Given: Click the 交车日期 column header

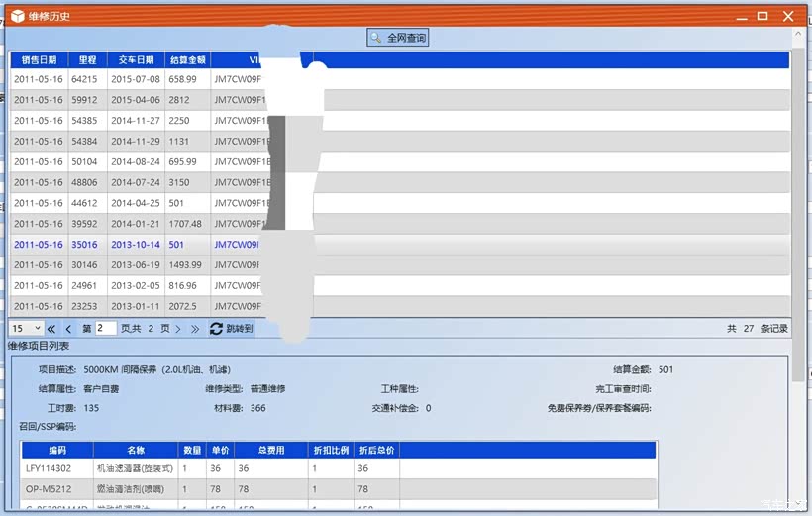Looking at the screenshot, I should coord(136,59).
